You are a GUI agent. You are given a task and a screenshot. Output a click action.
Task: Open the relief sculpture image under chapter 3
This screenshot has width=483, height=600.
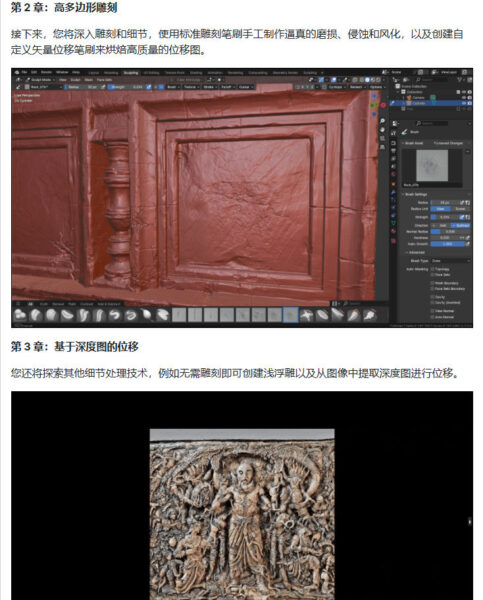(242, 514)
